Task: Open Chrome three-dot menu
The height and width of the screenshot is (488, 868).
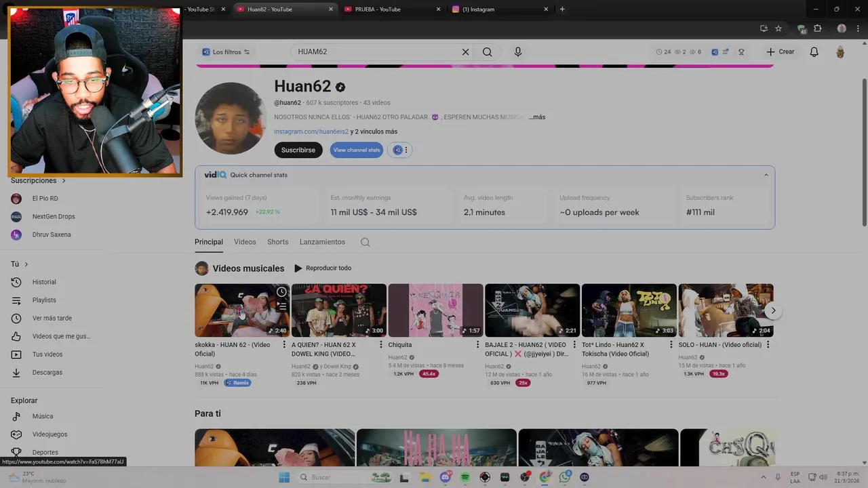Action: (857, 28)
